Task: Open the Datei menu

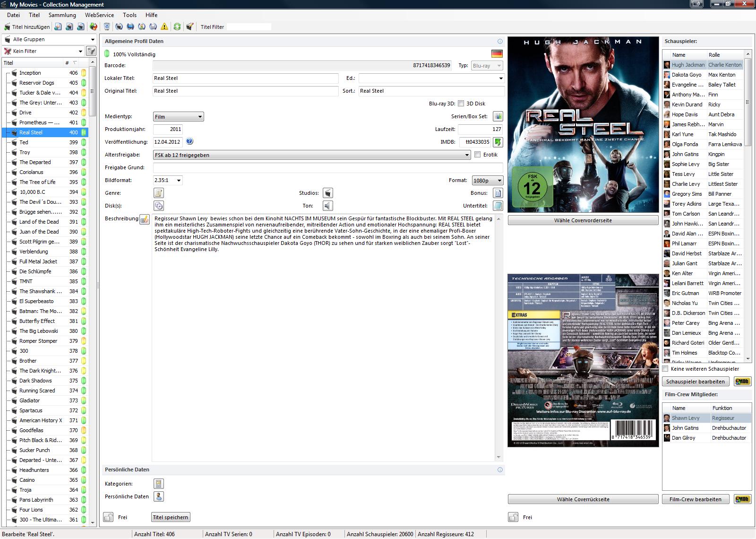Action: [13, 15]
